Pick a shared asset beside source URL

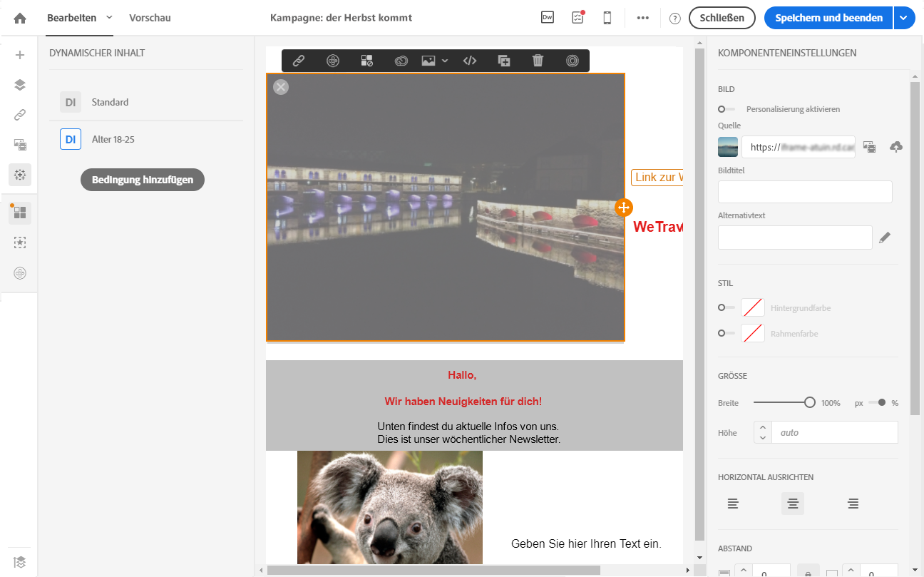[869, 147]
